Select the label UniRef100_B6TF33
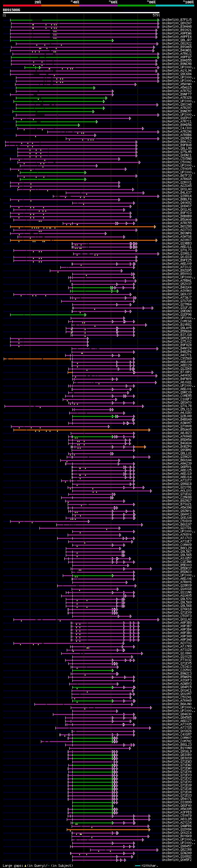Image resolution: width=197 pixels, height=868 pixels. click(177, 176)
